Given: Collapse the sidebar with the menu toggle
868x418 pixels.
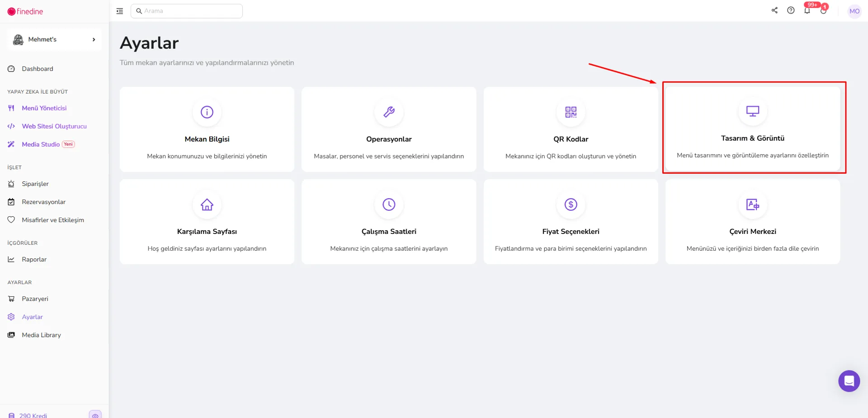Looking at the screenshot, I should (x=120, y=11).
